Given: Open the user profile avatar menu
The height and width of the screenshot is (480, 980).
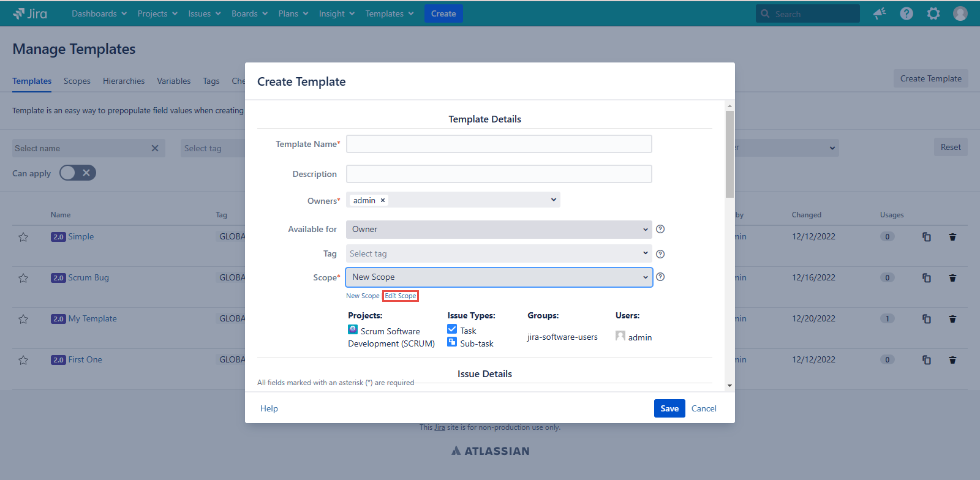Looking at the screenshot, I should (960, 13).
